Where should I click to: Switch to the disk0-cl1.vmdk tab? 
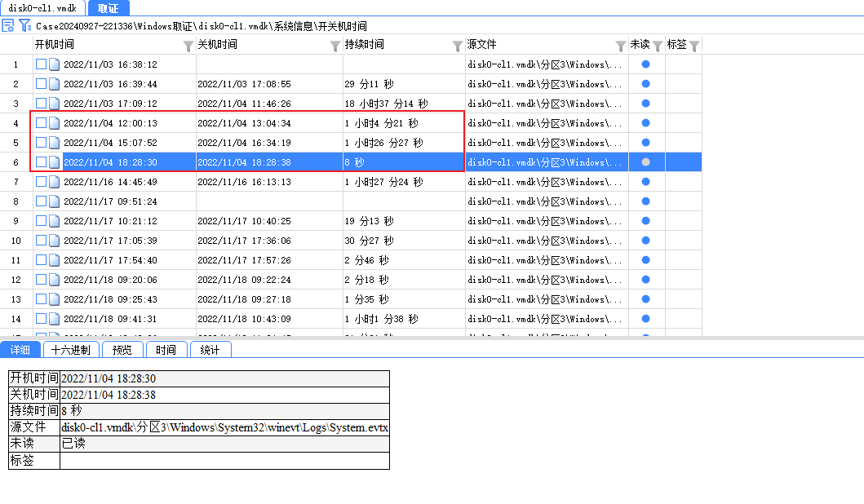[x=42, y=8]
